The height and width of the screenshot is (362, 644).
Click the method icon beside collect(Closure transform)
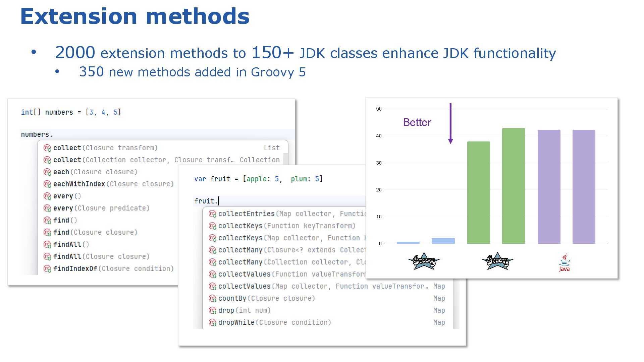click(x=47, y=148)
